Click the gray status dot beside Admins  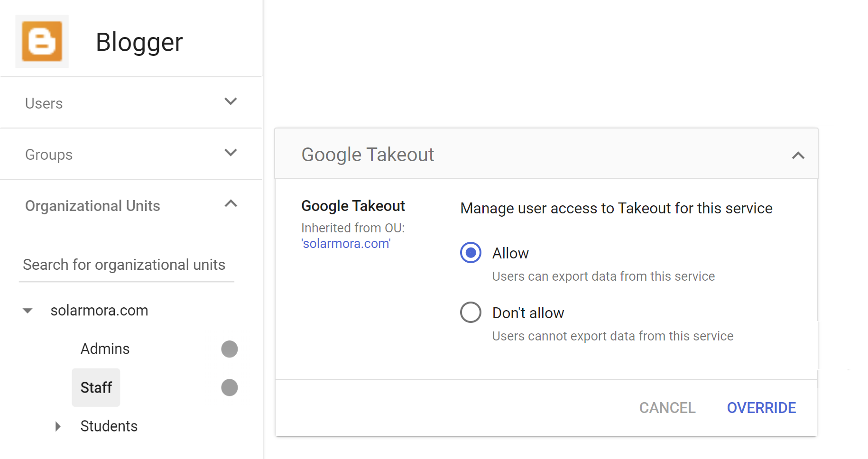pyautogui.click(x=229, y=349)
